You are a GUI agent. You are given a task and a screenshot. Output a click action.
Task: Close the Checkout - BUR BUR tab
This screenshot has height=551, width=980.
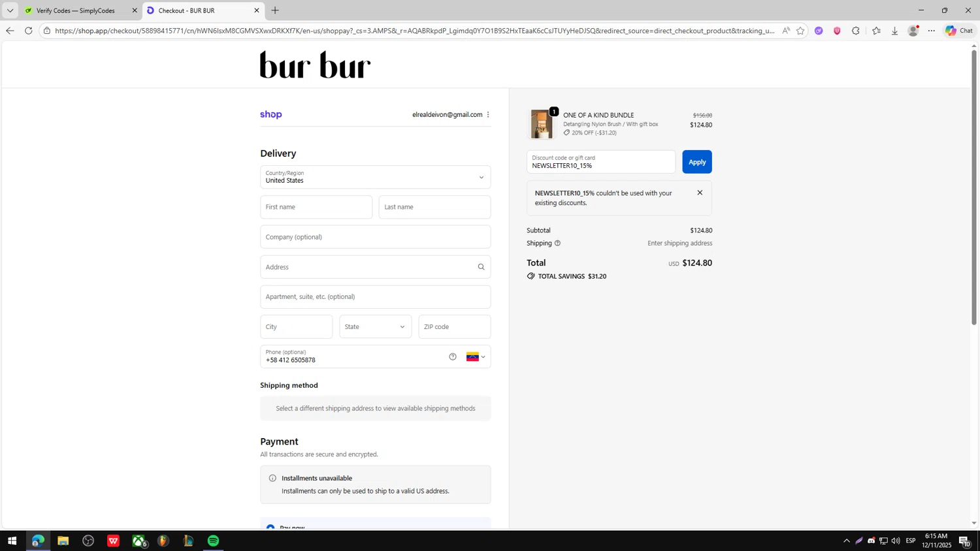[x=256, y=10]
